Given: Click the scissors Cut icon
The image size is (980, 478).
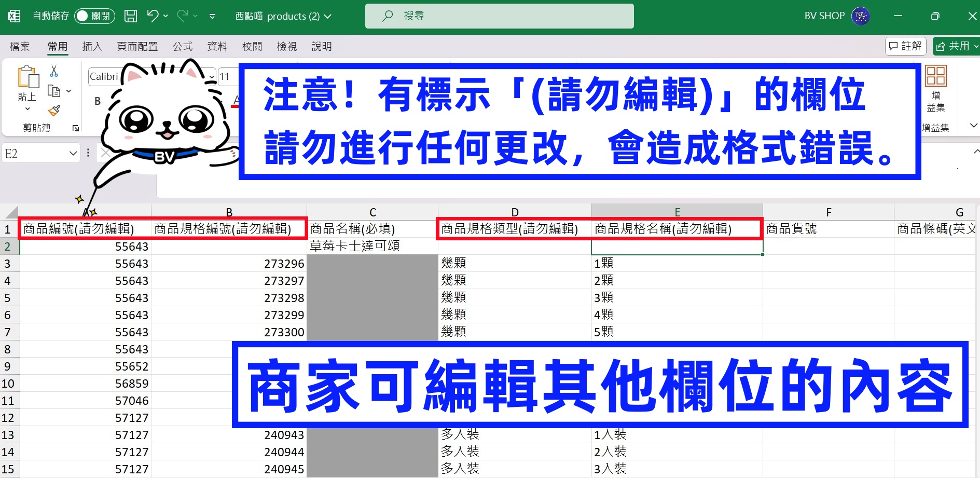Looking at the screenshot, I should tap(54, 71).
